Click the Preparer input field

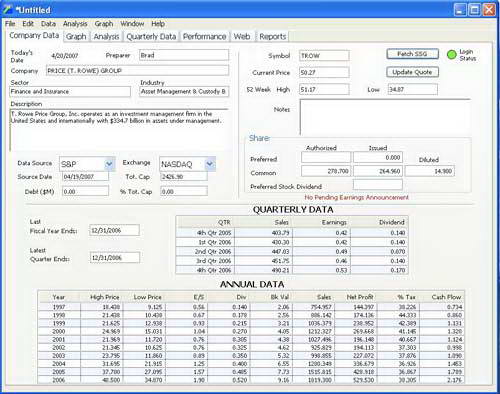point(184,55)
